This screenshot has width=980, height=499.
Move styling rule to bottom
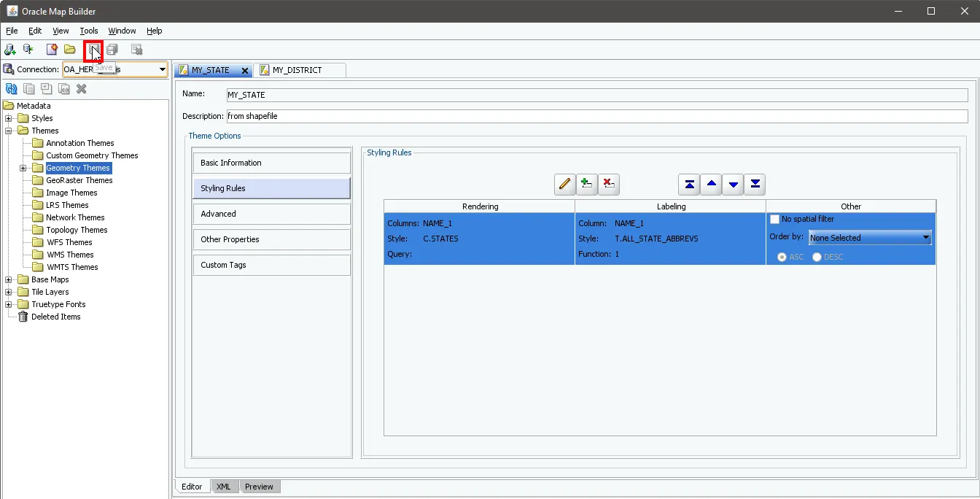click(x=755, y=185)
